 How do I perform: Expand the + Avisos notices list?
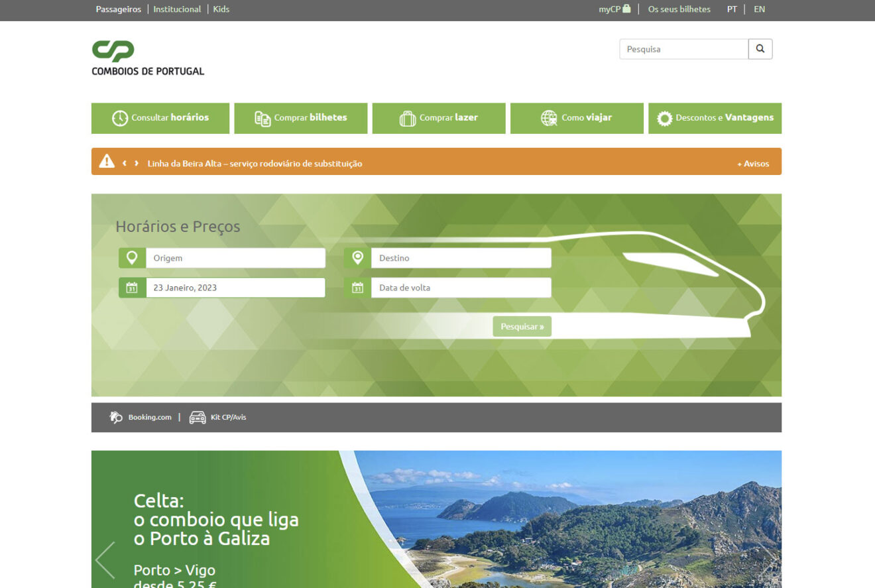tap(753, 164)
